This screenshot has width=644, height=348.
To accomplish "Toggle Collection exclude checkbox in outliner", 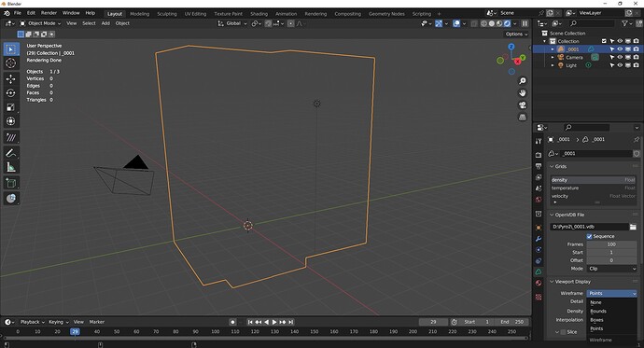I will (x=604, y=41).
